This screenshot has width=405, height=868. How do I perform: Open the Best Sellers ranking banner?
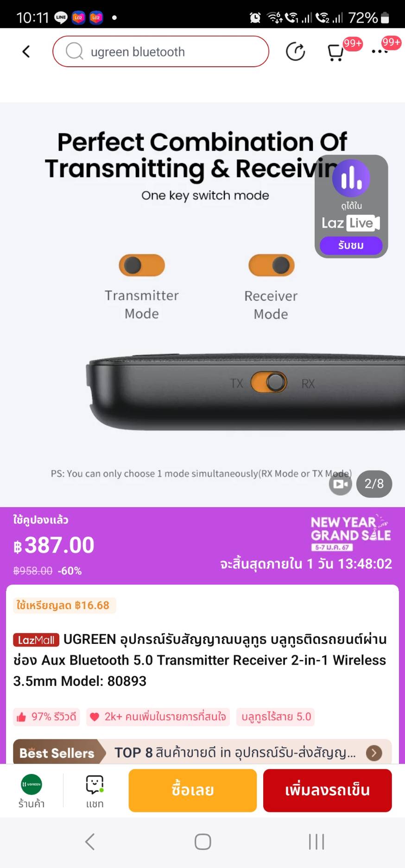pos(202,752)
